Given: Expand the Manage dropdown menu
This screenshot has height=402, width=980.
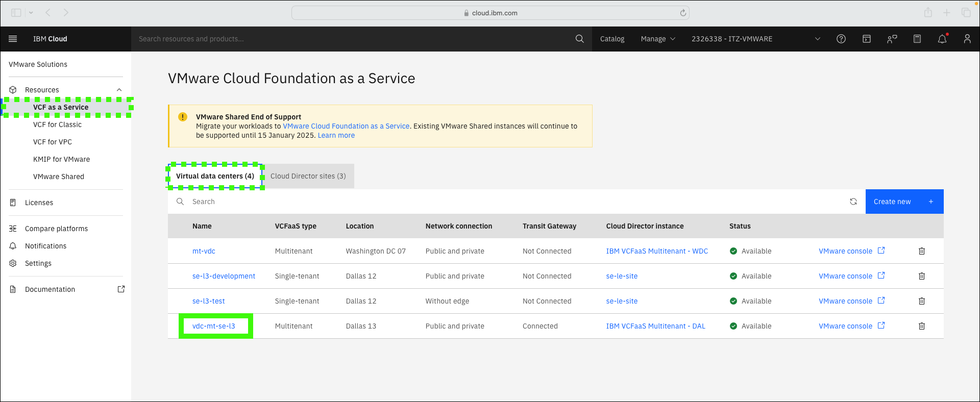Looking at the screenshot, I should (x=658, y=39).
